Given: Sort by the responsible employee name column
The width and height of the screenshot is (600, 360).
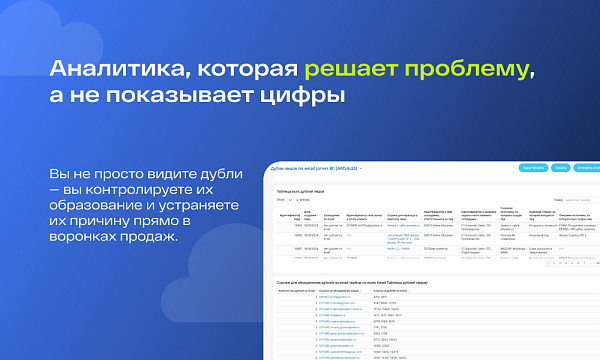Looking at the screenshot, I should click(439, 216).
